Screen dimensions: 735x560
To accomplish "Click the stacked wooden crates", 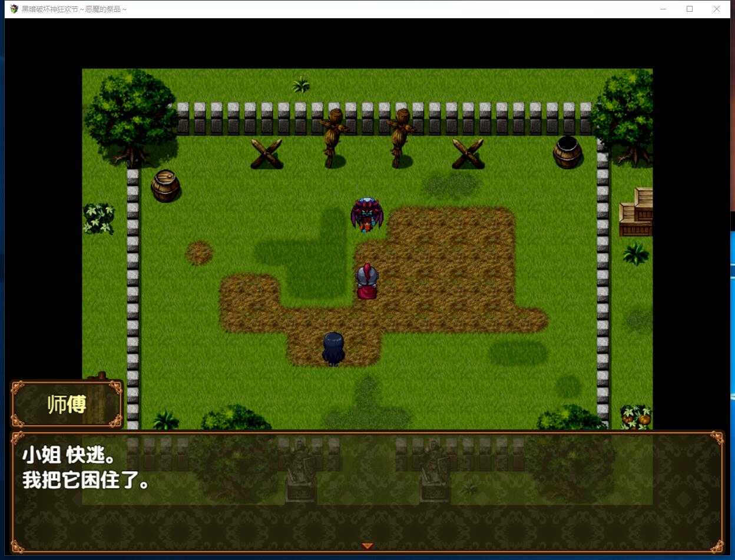I will [x=637, y=212].
